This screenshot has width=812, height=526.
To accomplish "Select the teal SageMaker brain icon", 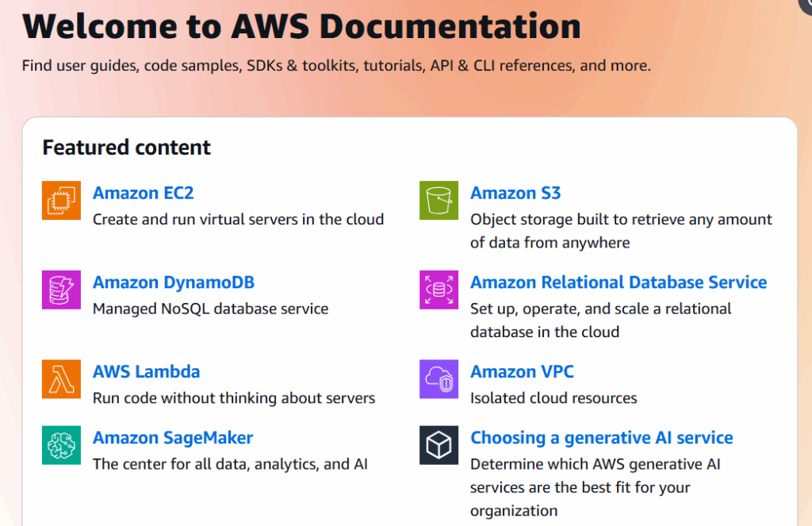I will (61, 445).
